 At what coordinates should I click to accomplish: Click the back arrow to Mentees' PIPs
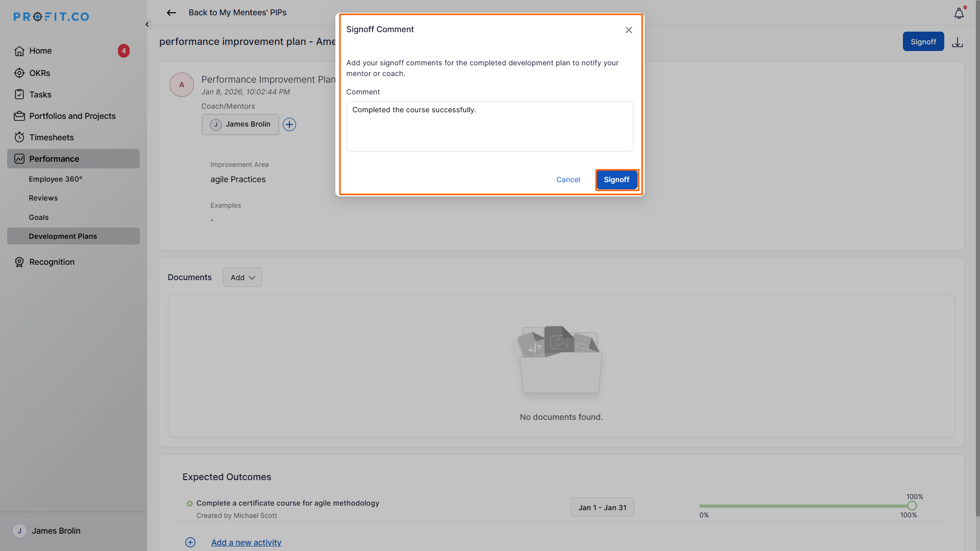click(x=171, y=13)
